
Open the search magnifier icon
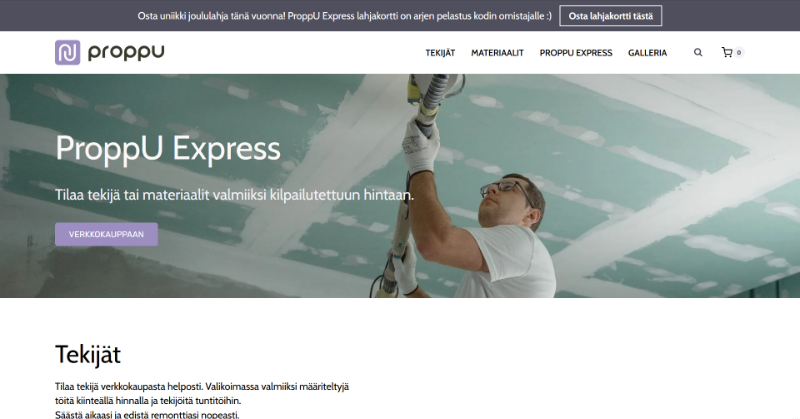pyautogui.click(x=698, y=53)
